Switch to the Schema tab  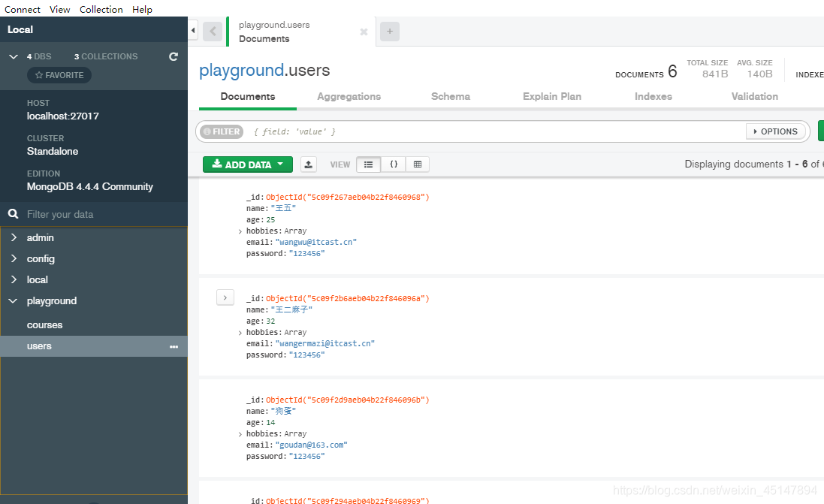click(451, 97)
